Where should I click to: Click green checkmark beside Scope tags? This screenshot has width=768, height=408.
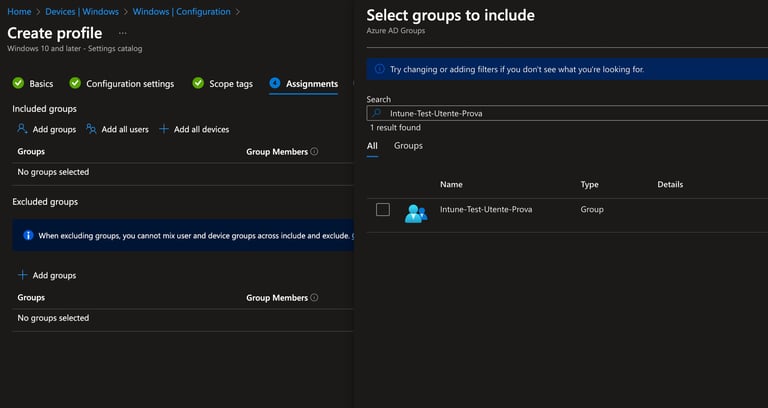point(198,83)
